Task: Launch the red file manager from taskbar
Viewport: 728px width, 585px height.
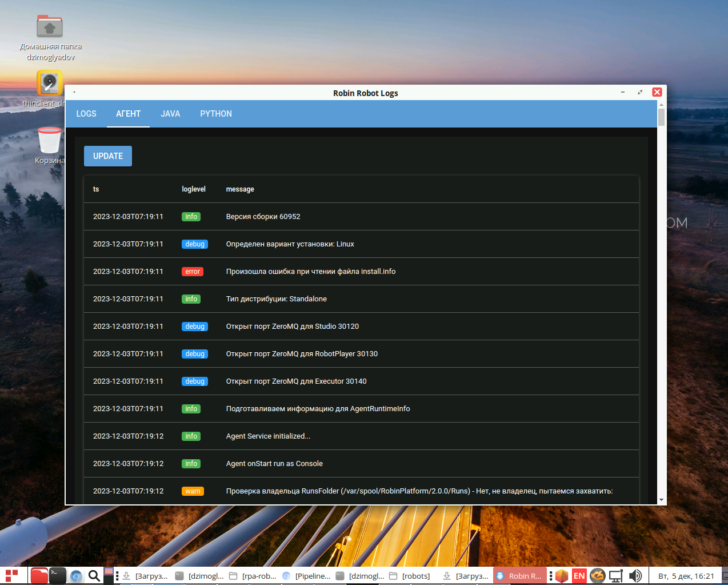Action: 39,576
